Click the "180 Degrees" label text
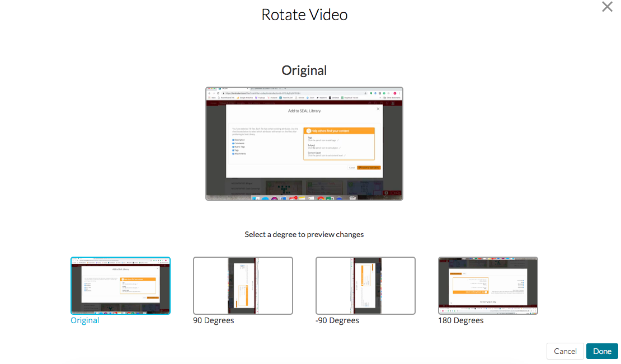This screenshot has width=621, height=364. tap(461, 320)
